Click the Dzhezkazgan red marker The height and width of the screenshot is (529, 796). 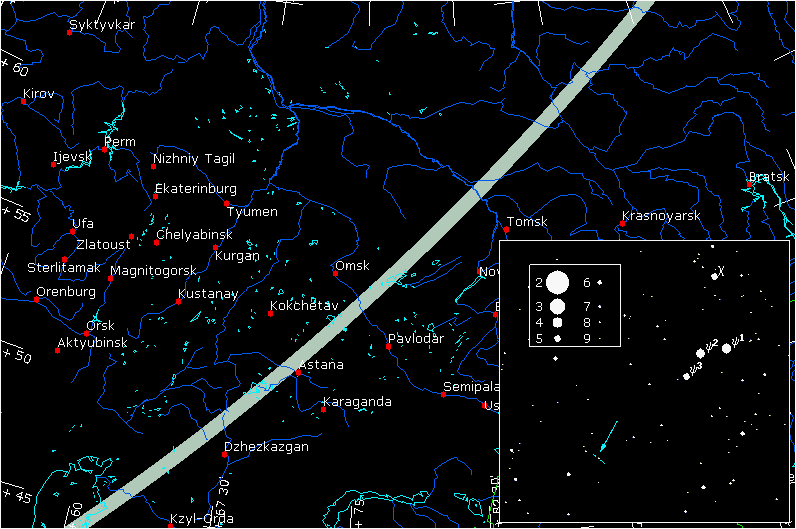coord(225,455)
